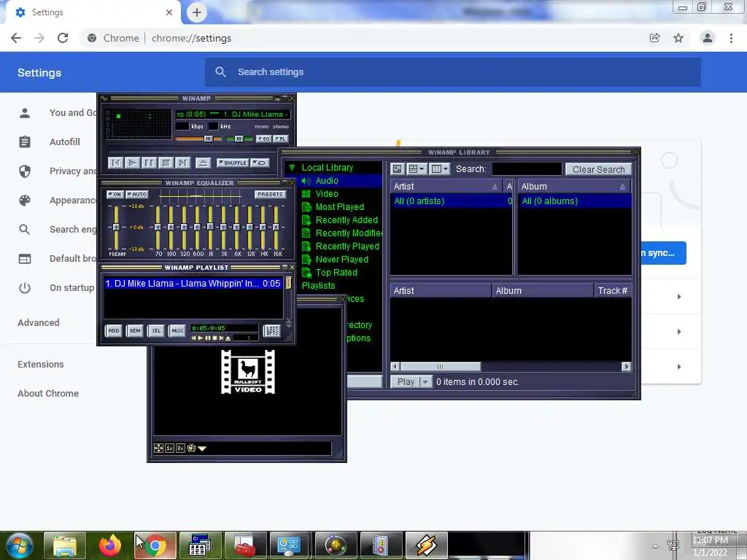Open video window misc dropdown arrow

coord(202,448)
